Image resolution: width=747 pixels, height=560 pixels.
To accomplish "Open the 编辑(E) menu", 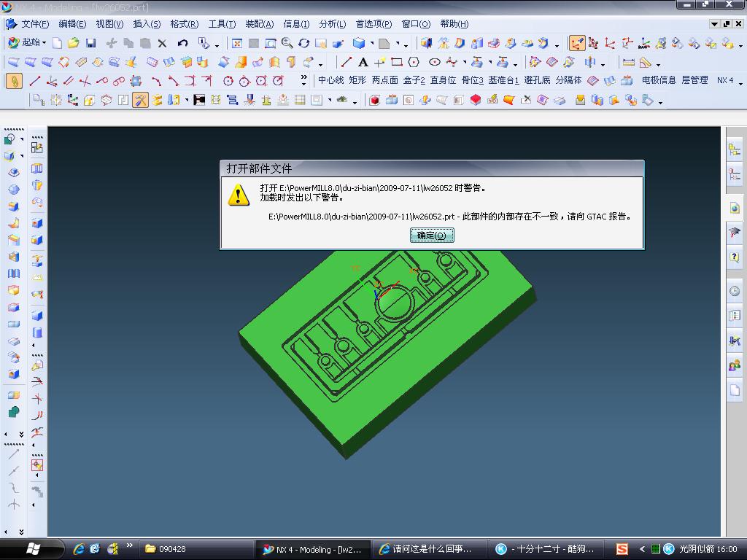I will click(x=72, y=24).
